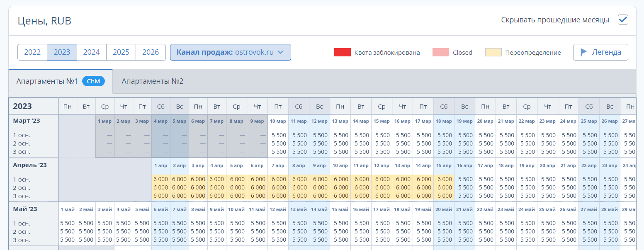This screenshot has height=250, width=644.
Task: Switch to the Апартаменты №2 tab
Action: (x=153, y=81)
